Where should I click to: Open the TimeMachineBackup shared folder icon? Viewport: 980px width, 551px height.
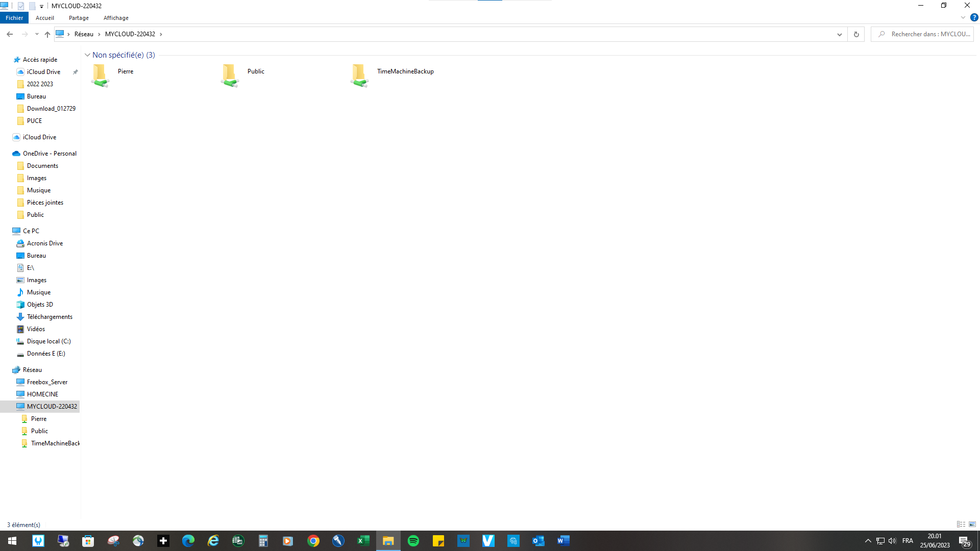(x=359, y=75)
